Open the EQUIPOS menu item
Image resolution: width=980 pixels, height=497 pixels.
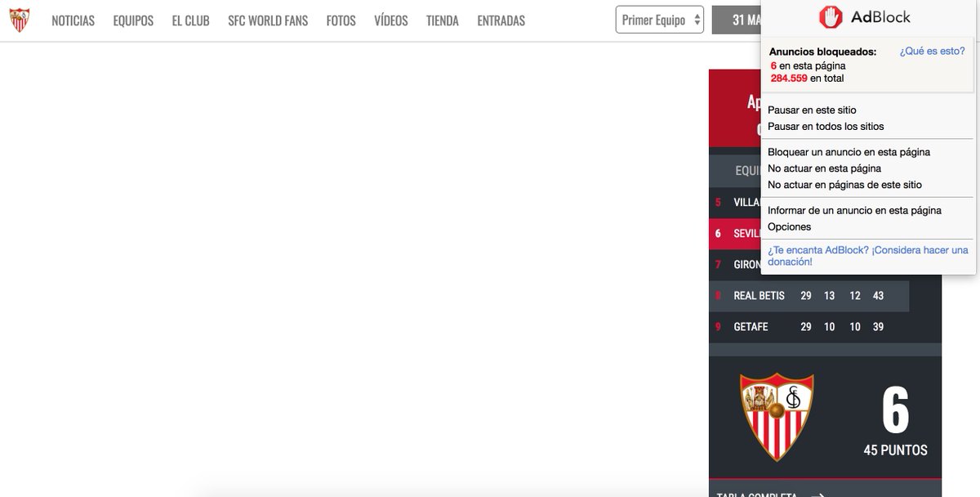pos(133,20)
